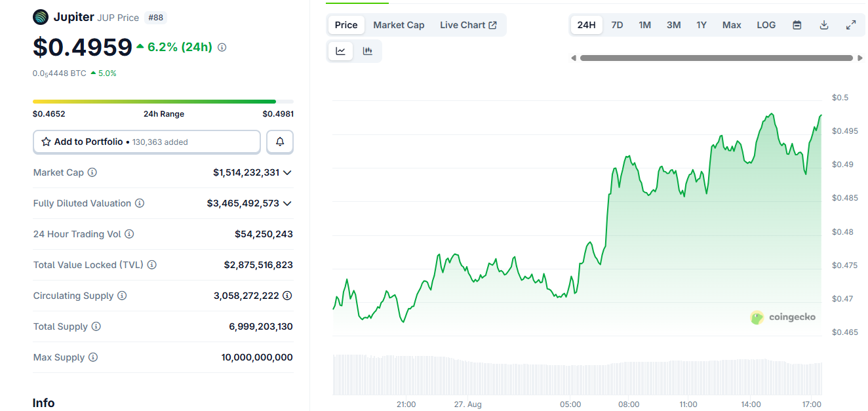Image resolution: width=868 pixels, height=411 pixels.
Task: Open the calendar date picker icon
Action: 797,25
